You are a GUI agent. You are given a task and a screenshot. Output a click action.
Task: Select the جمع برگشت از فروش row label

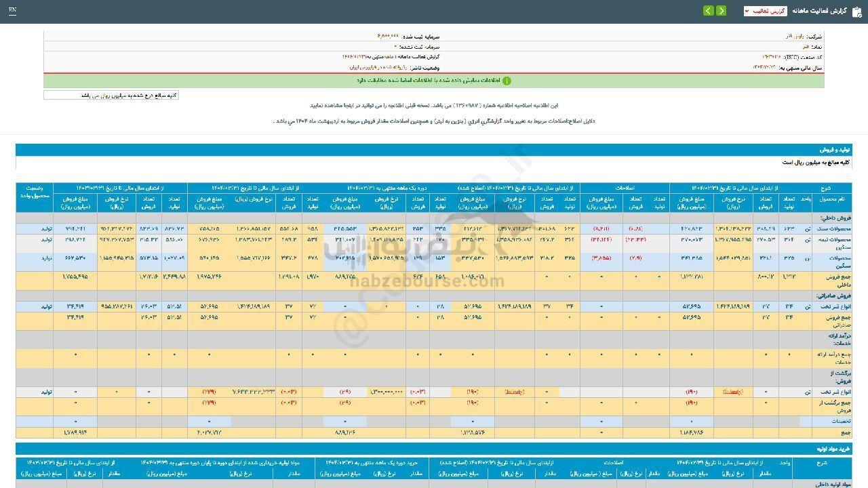coord(831,406)
